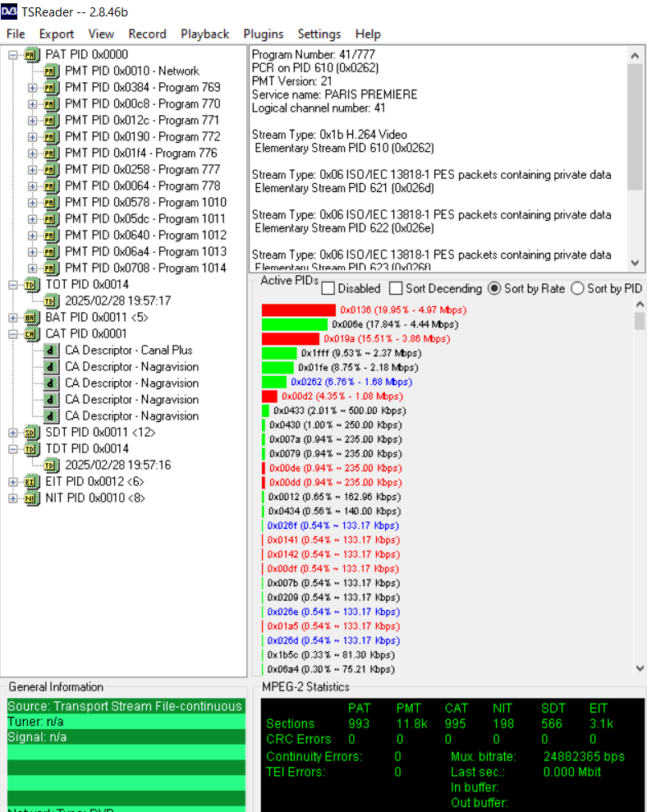Expand the SDT PID 0x0011 node
This screenshot has height=812, width=647.
13,433
